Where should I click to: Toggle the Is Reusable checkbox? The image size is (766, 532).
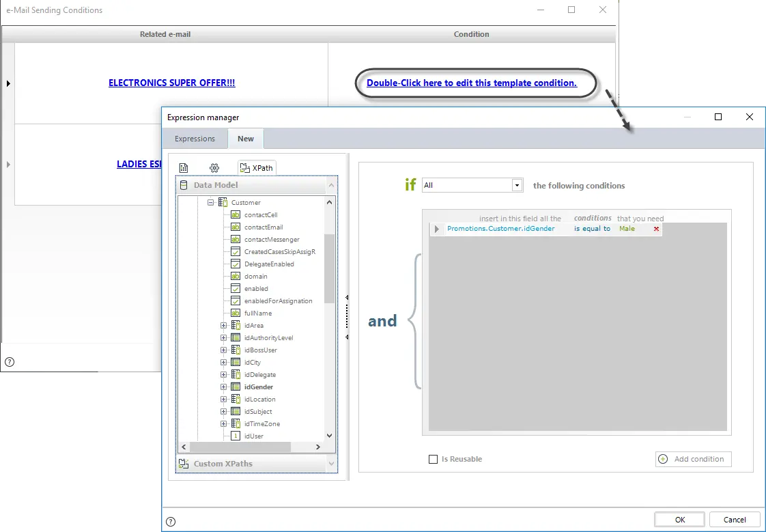433,459
